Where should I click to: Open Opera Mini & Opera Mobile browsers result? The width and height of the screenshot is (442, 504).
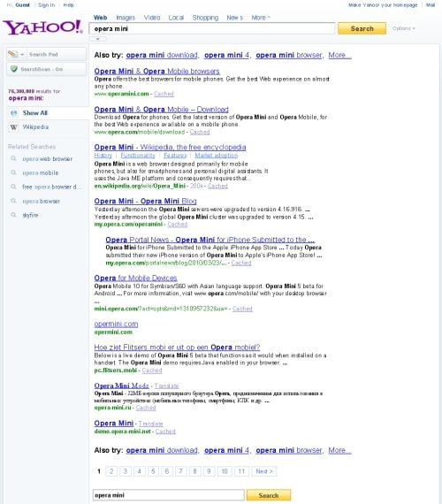[156, 71]
